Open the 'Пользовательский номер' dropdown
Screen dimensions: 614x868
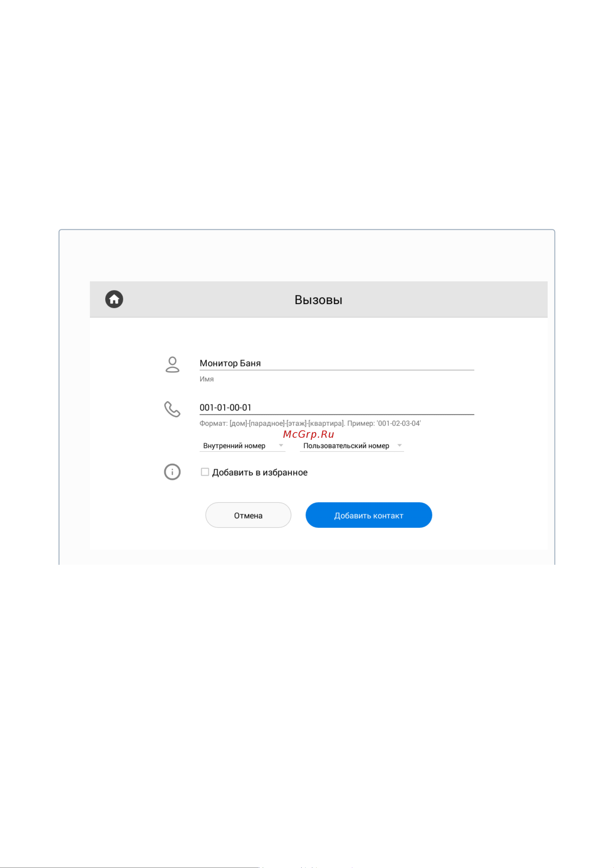[351, 446]
